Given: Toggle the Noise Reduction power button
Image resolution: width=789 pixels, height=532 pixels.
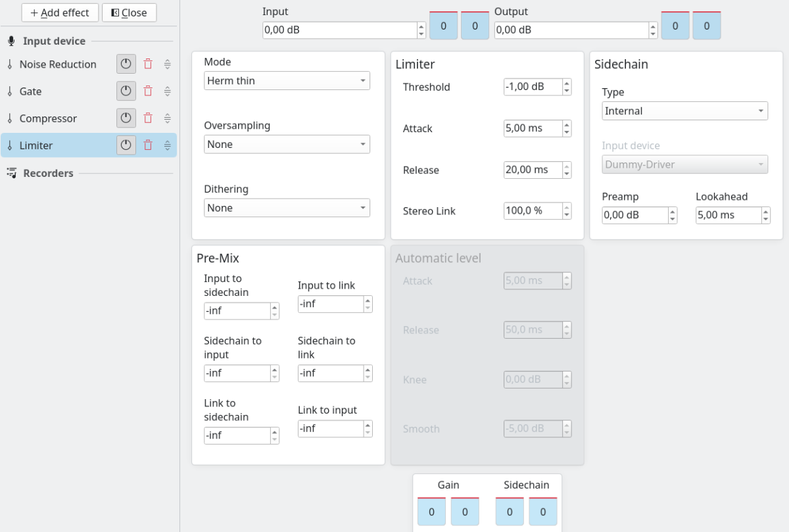Looking at the screenshot, I should [126, 64].
